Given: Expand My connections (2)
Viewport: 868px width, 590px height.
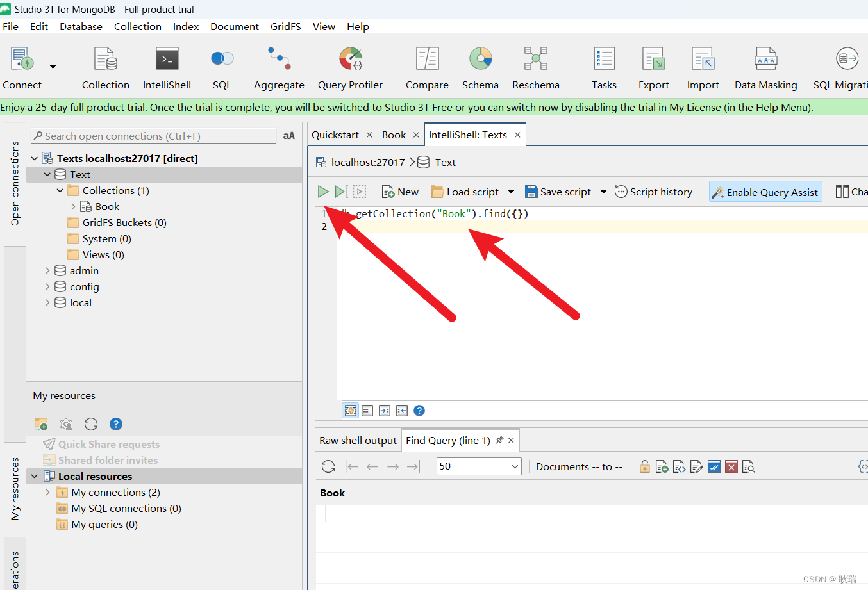Looking at the screenshot, I should coord(47,492).
